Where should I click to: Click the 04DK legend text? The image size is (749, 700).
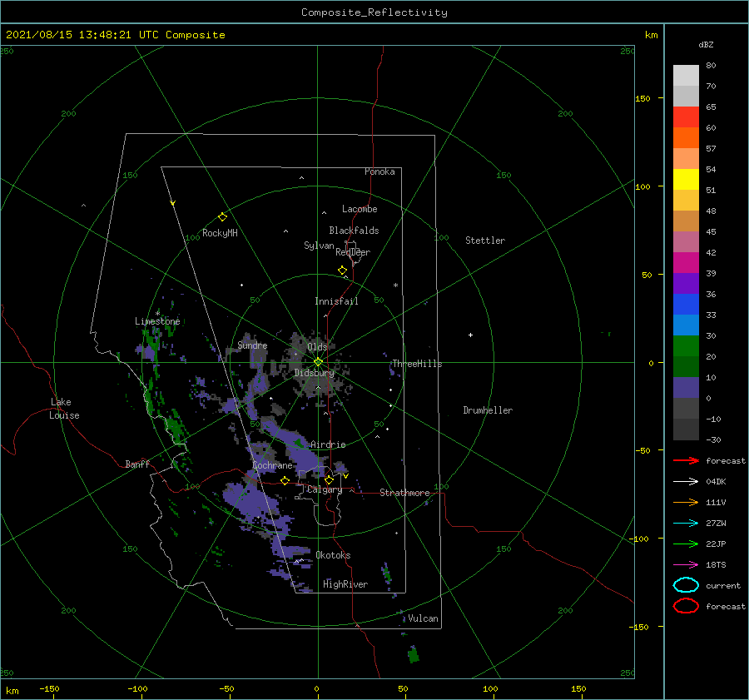(716, 482)
